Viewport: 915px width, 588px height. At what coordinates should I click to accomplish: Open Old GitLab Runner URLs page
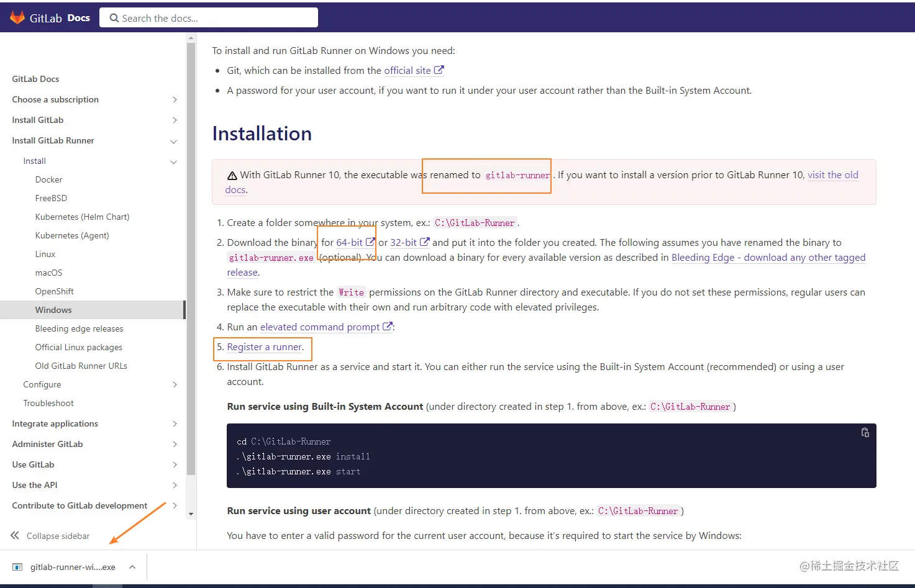pyautogui.click(x=81, y=366)
